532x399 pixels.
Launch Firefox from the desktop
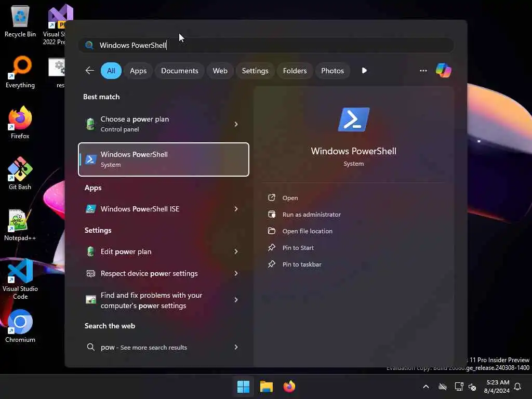(20, 123)
